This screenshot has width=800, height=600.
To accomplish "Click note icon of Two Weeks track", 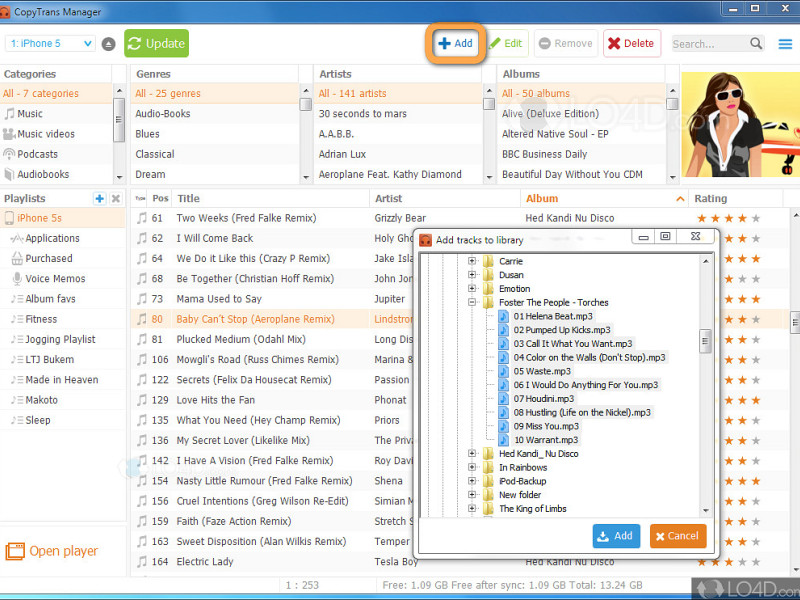I will 142,218.
